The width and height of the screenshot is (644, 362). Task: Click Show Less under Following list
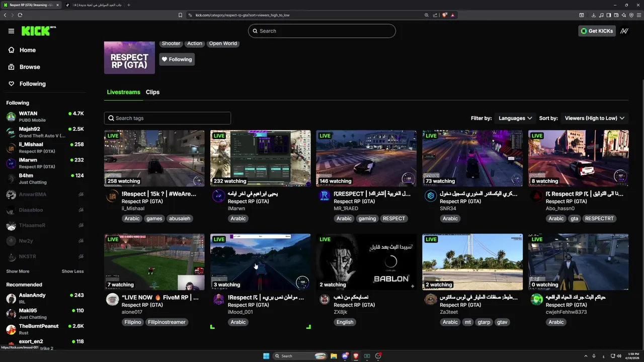click(72, 271)
